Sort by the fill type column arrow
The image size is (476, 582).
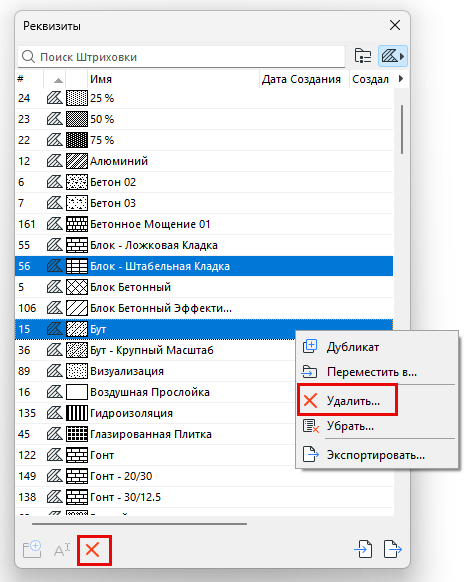[58, 79]
